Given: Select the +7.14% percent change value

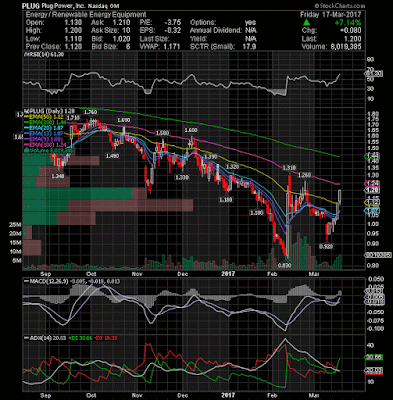Looking at the screenshot, I should (x=348, y=23).
